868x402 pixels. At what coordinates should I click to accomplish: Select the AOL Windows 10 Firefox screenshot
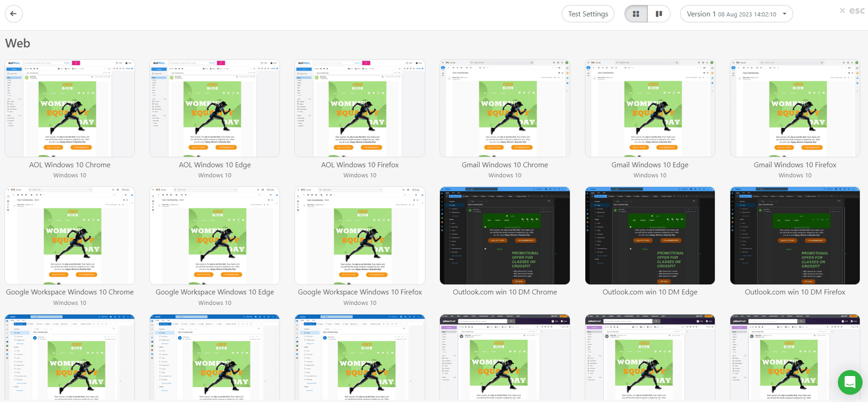tap(360, 108)
